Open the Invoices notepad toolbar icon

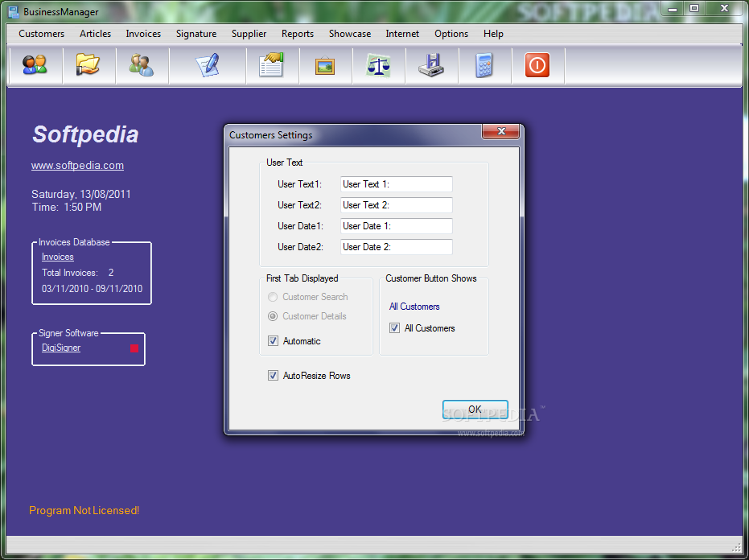pos(272,64)
